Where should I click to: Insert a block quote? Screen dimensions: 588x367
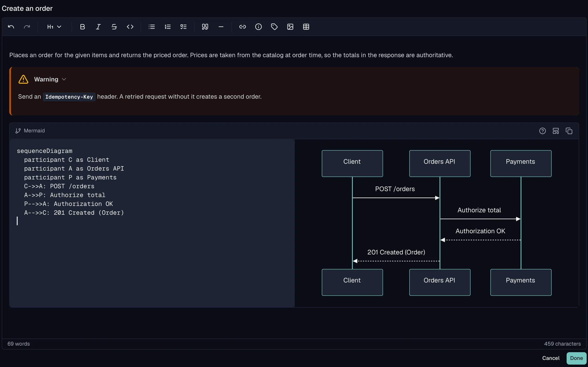pos(205,27)
